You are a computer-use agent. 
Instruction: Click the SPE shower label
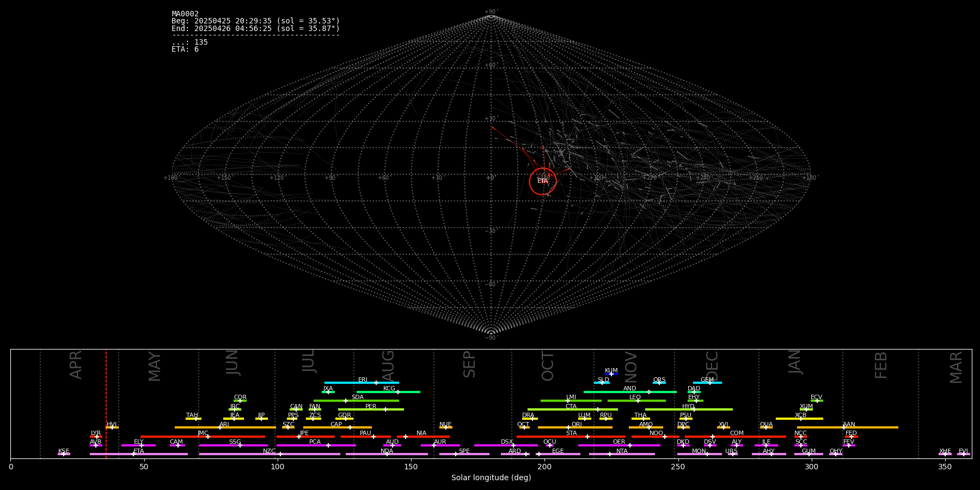pyautogui.click(x=464, y=451)
